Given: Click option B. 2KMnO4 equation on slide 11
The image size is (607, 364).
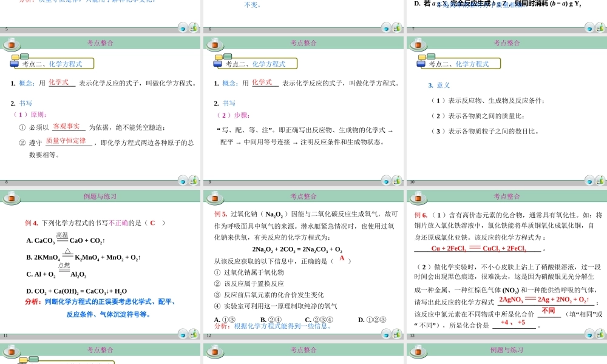Looking at the screenshot, I should click(x=83, y=255).
